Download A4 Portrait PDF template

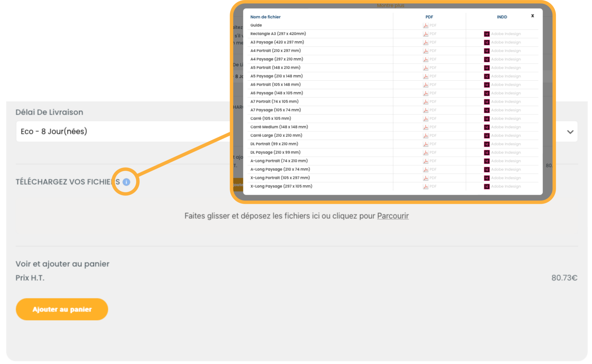pos(430,51)
